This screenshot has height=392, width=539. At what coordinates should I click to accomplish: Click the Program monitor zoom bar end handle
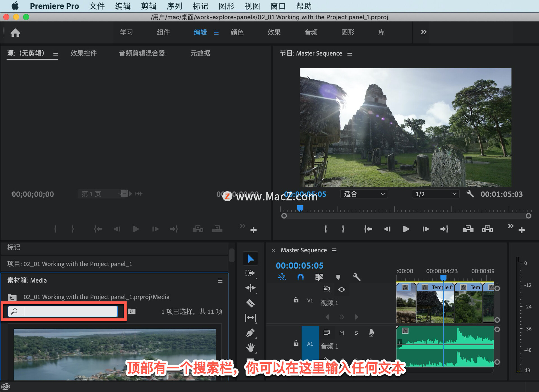coord(528,216)
